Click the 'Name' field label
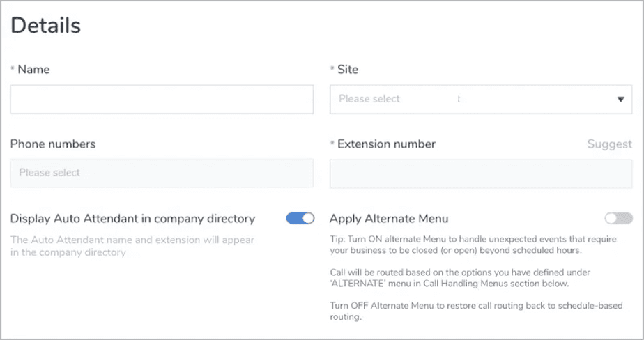 [x=33, y=70]
